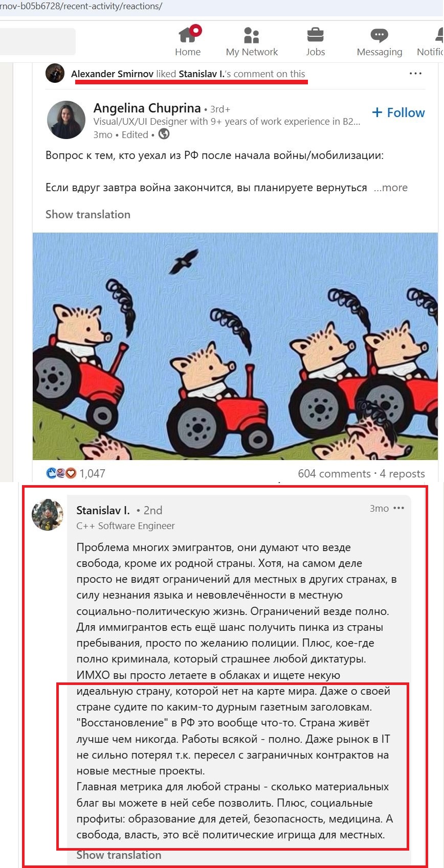View the 604 comments link

pyautogui.click(x=334, y=473)
